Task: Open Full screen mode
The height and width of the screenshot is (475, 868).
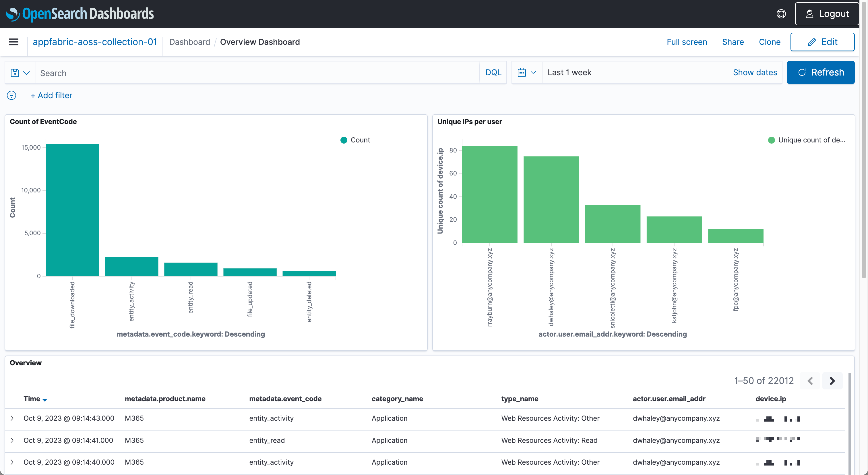Action: click(x=686, y=42)
